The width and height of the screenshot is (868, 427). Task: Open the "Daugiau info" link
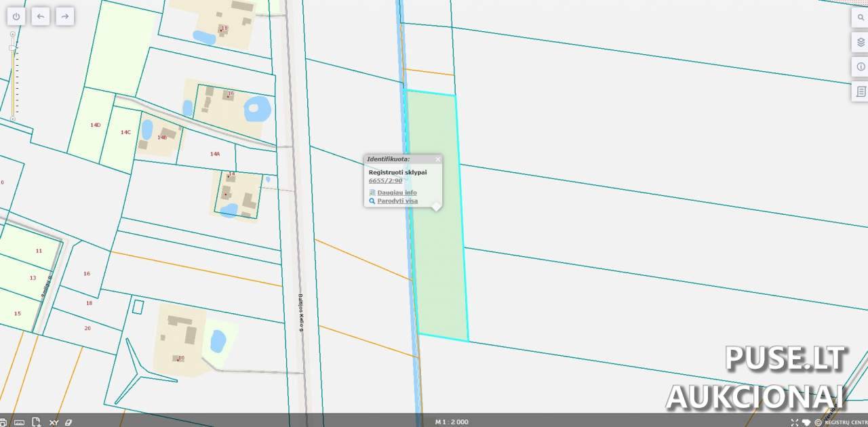(397, 192)
